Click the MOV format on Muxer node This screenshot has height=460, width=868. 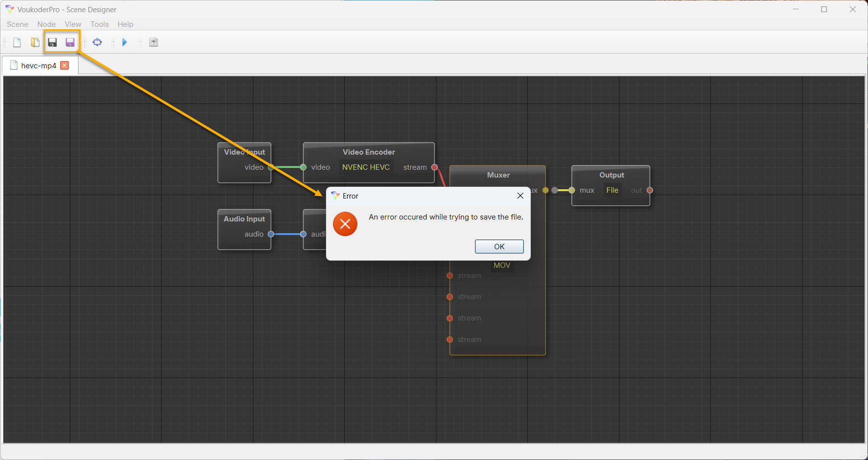(x=502, y=265)
